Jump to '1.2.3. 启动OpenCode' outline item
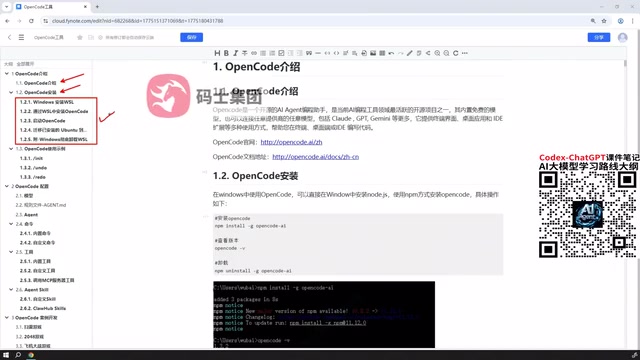The image size is (640, 360). pyautogui.click(x=42, y=121)
